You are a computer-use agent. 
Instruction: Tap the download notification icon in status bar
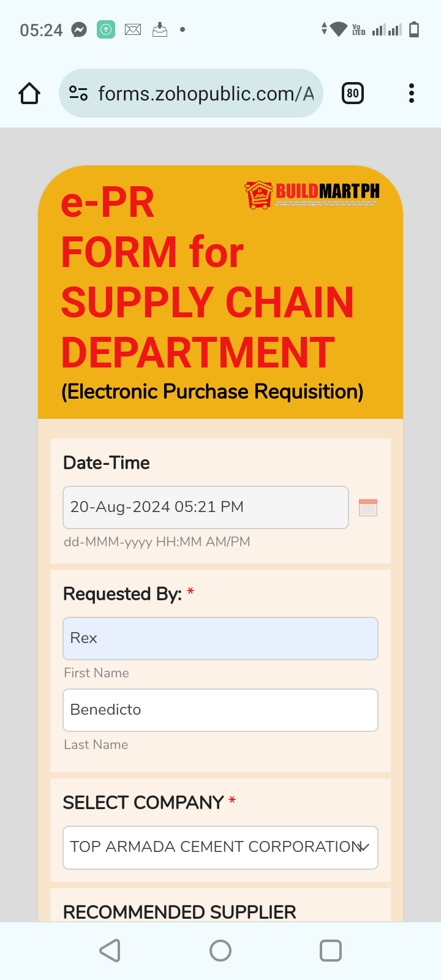coord(160,29)
